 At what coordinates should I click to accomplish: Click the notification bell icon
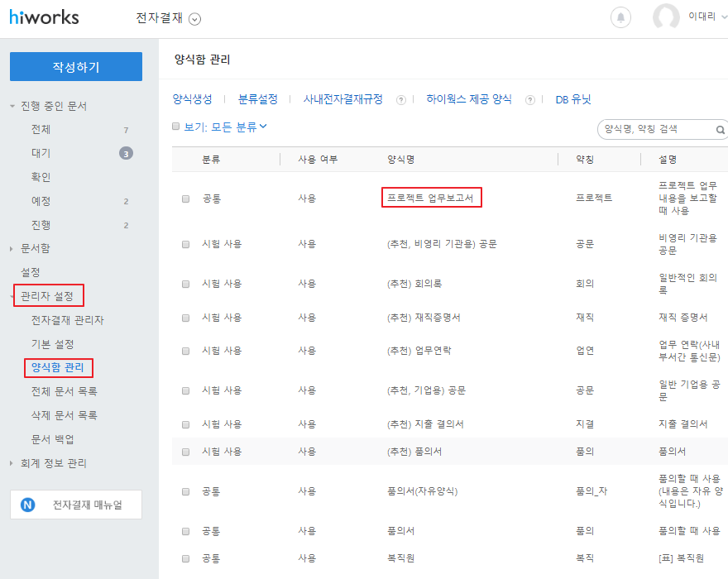click(x=620, y=17)
